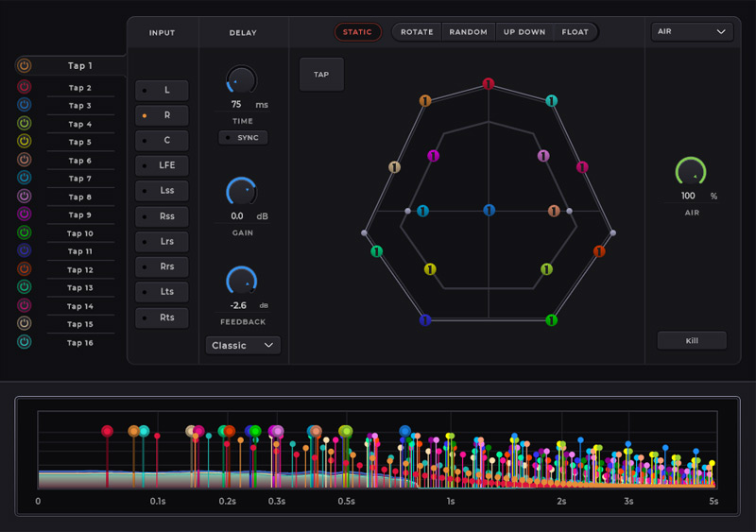Click the Tap 14 power icon
Image resolution: width=756 pixels, height=532 pixels.
tap(25, 306)
